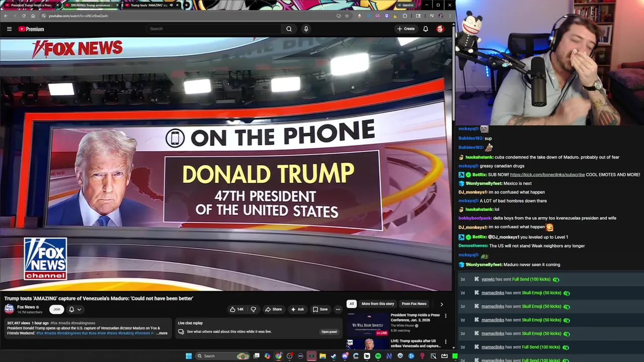Open YouTube notifications bell in header

coord(426,29)
